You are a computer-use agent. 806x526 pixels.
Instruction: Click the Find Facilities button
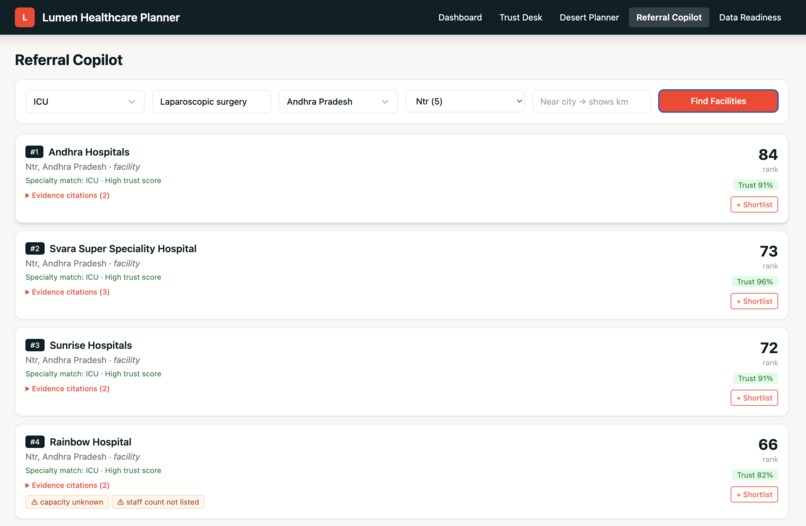pos(718,101)
